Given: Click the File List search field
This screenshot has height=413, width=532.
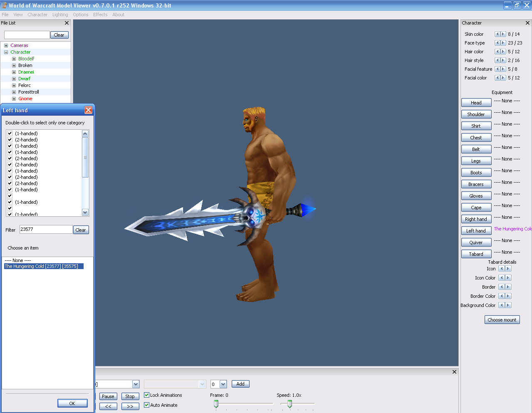Looking at the screenshot, I should pos(27,35).
